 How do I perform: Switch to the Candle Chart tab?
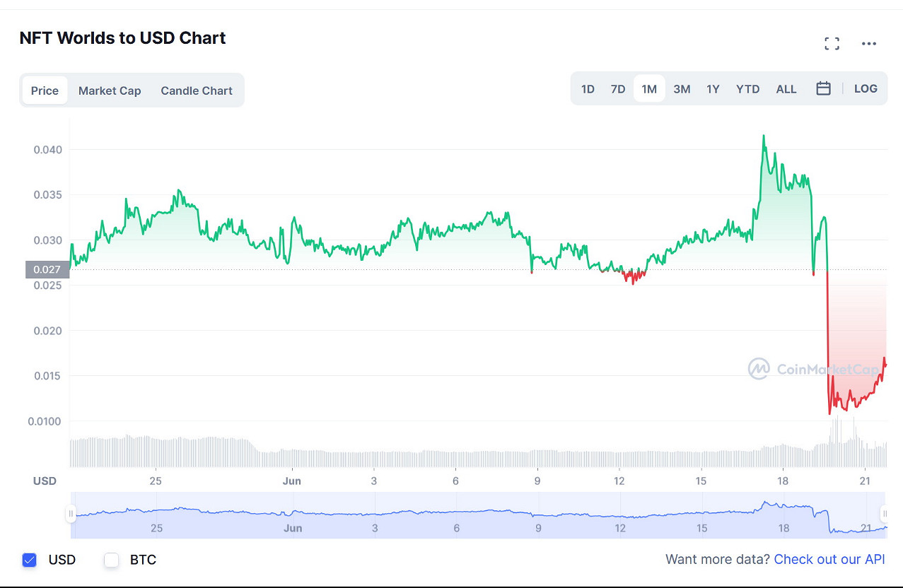pyautogui.click(x=197, y=90)
